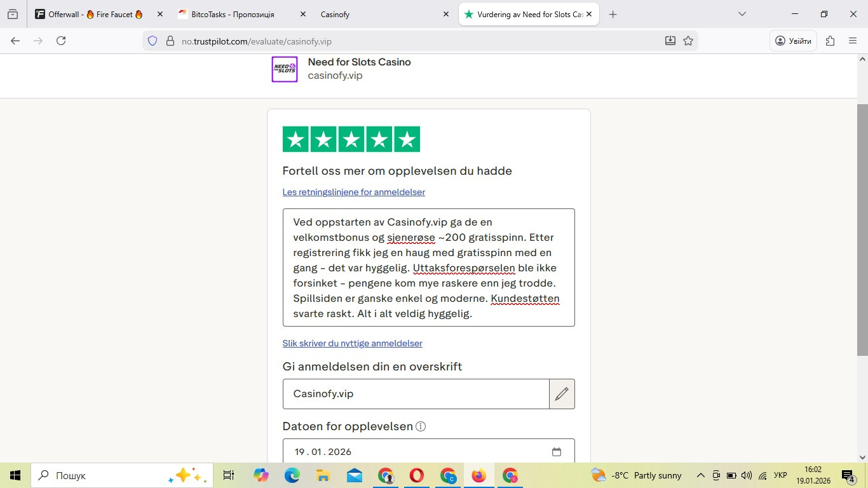The height and width of the screenshot is (488, 868).
Task: Open the Firefox application menu
Action: [x=853, y=41]
